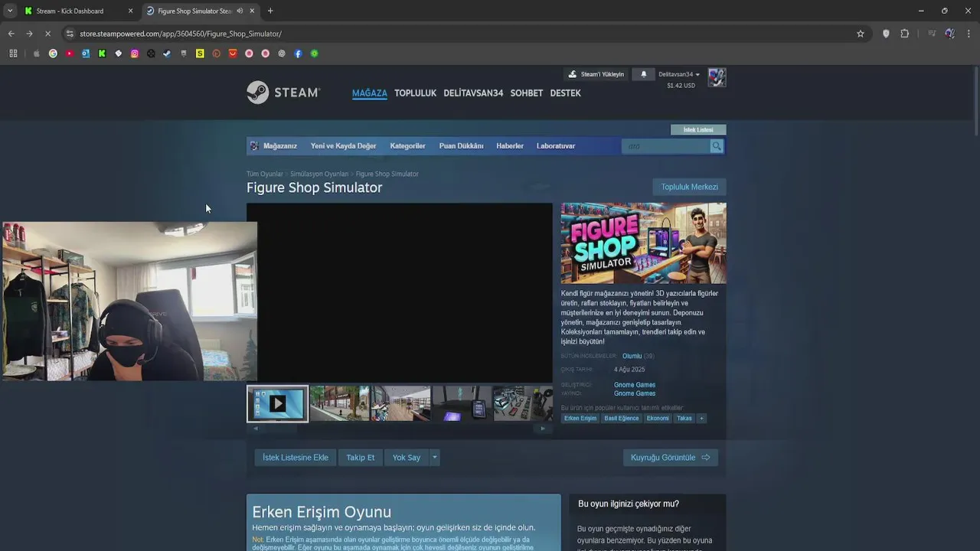Click the Takip Et button
The height and width of the screenshot is (551, 980).
pos(361,458)
